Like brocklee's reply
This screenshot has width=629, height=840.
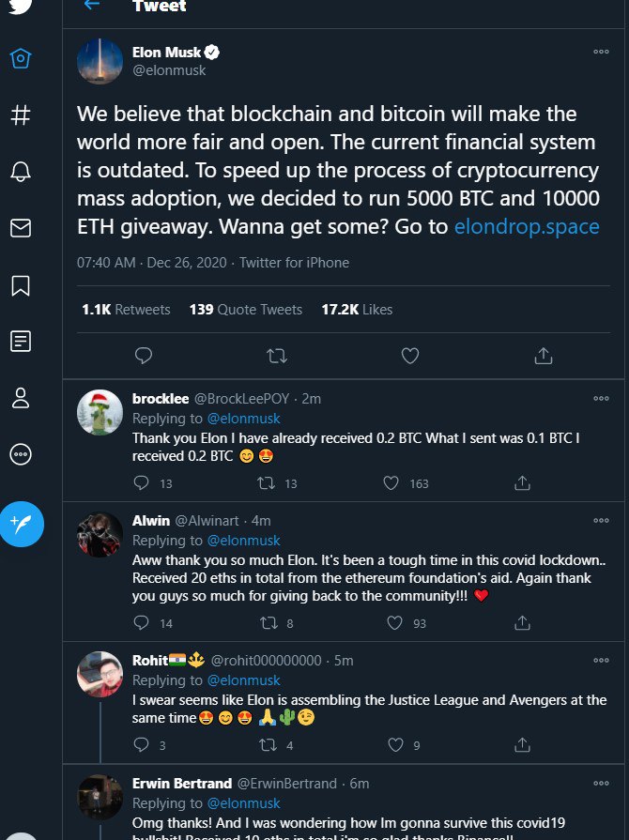[391, 483]
